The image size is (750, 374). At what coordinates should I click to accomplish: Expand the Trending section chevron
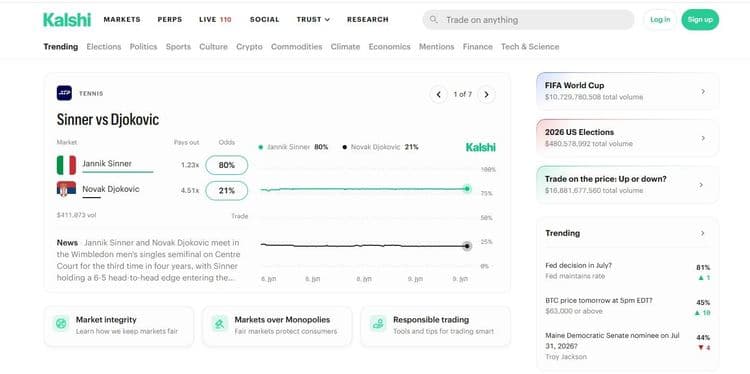tap(703, 233)
